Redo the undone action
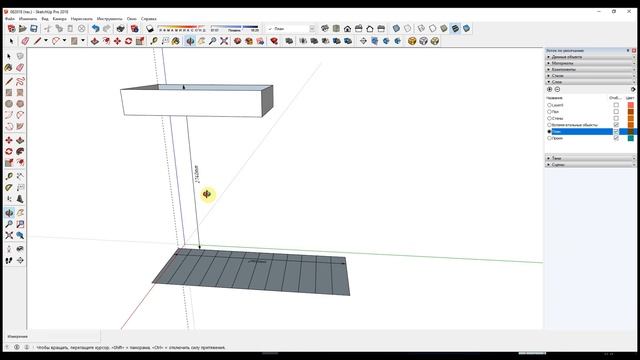640x360 pixels. 107,29
